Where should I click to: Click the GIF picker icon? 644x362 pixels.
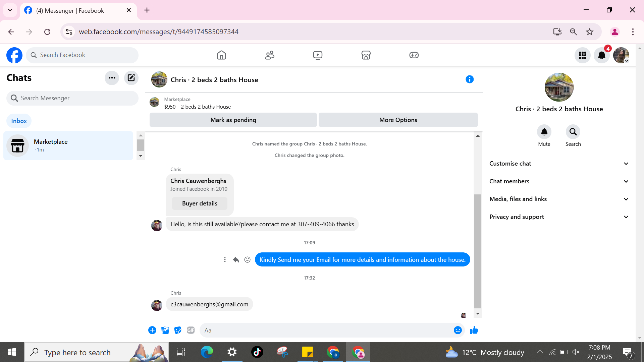coord(191,330)
